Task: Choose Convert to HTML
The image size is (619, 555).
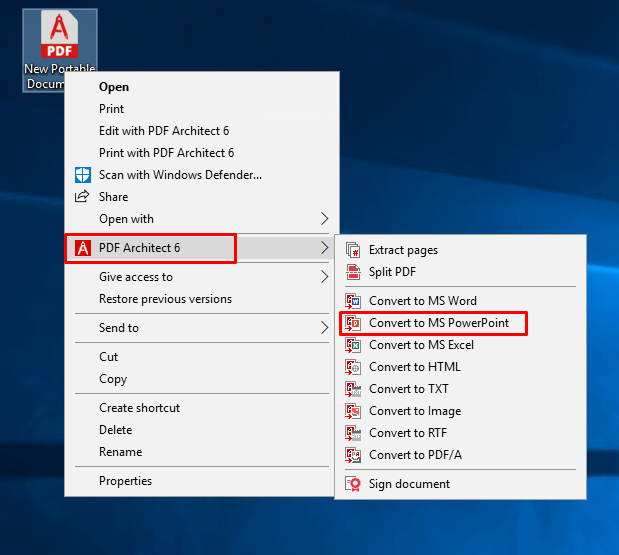Action: point(460,367)
